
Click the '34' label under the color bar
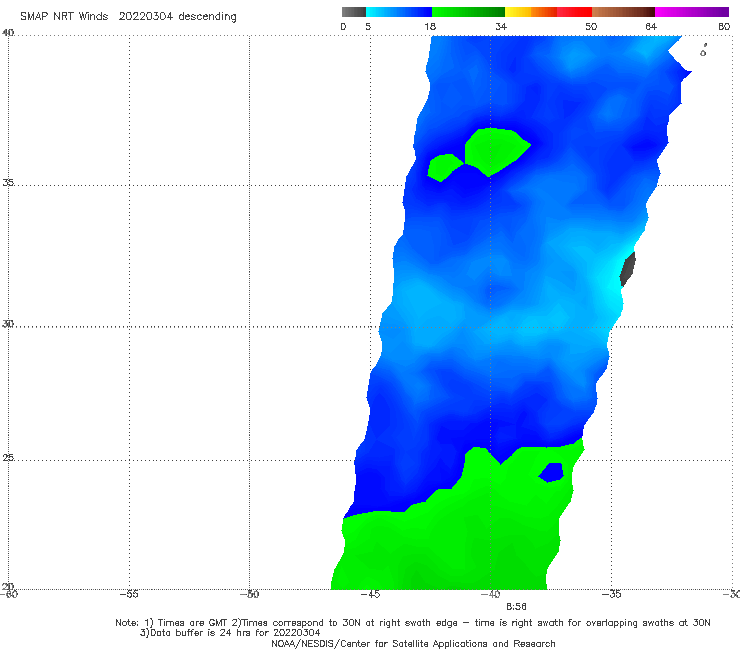pos(501,27)
